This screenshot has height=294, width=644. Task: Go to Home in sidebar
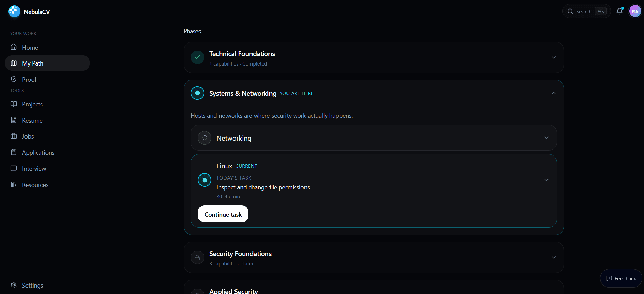point(47,47)
